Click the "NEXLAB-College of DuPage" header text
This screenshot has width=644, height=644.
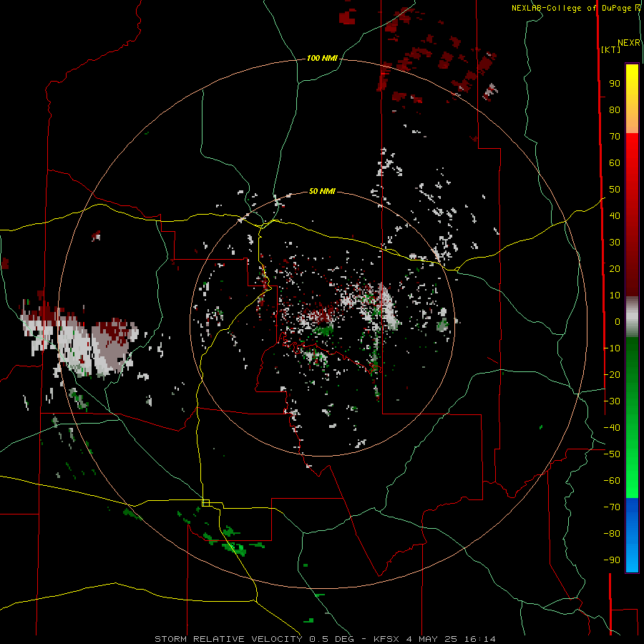pyautogui.click(x=571, y=8)
